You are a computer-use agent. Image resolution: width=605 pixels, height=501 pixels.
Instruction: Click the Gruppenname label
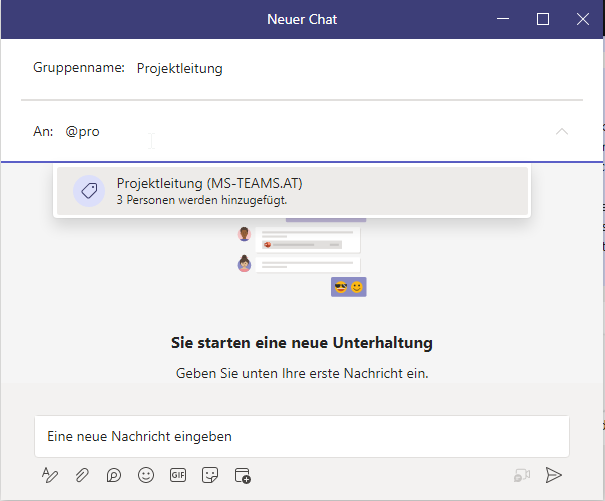(x=79, y=68)
